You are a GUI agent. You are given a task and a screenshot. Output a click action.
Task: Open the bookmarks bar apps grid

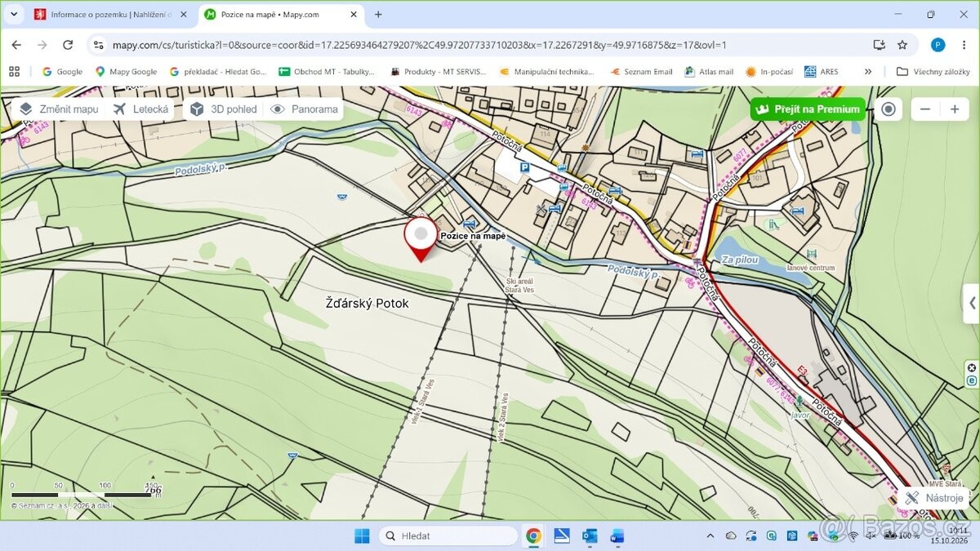14,72
